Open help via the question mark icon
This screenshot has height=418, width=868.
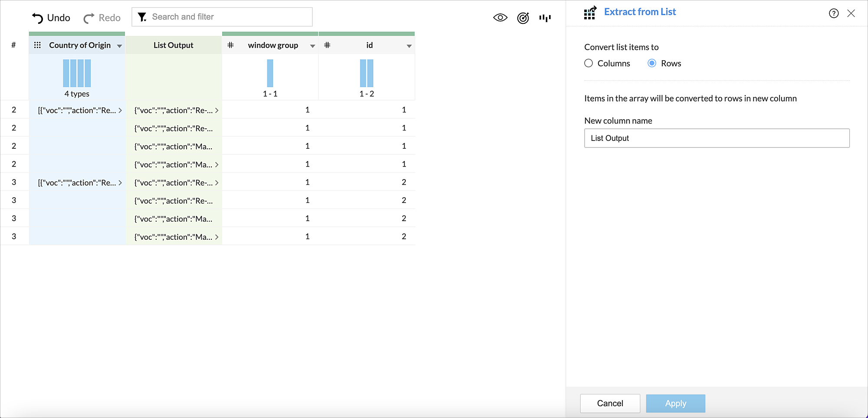tap(834, 13)
